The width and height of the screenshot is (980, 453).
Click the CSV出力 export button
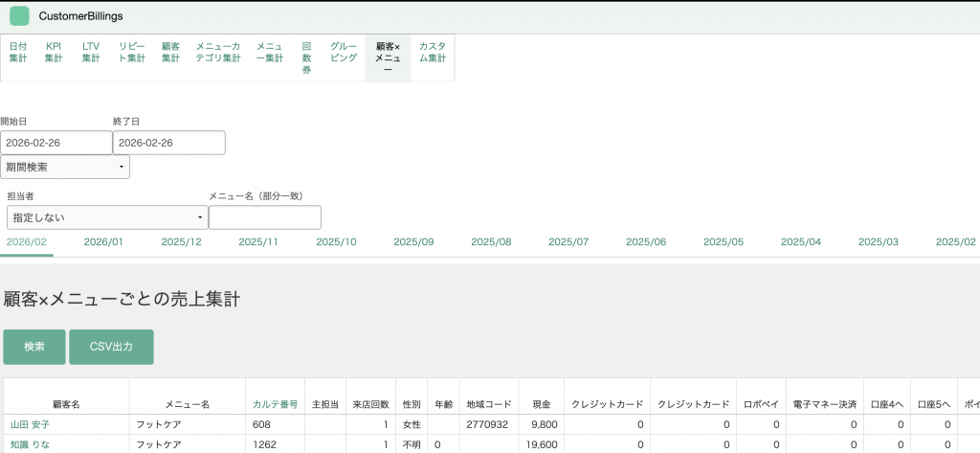[111, 347]
